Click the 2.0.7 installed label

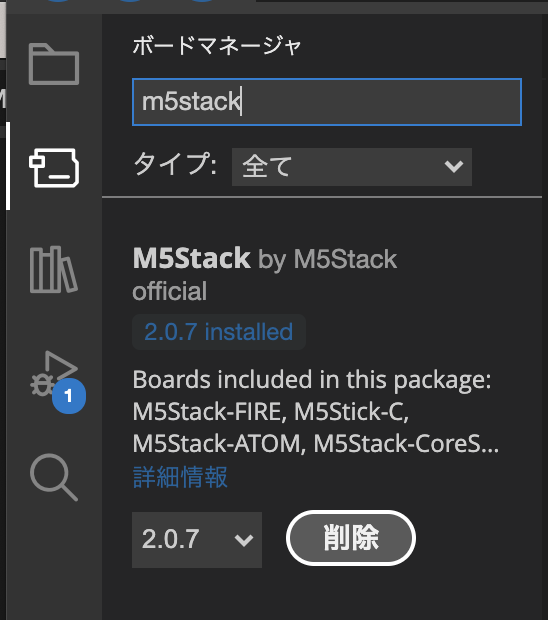(219, 332)
